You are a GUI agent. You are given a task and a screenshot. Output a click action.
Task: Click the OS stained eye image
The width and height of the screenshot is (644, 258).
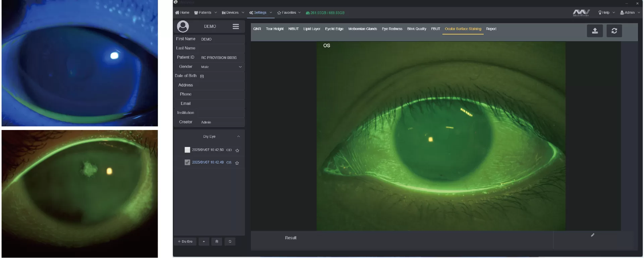tap(441, 136)
